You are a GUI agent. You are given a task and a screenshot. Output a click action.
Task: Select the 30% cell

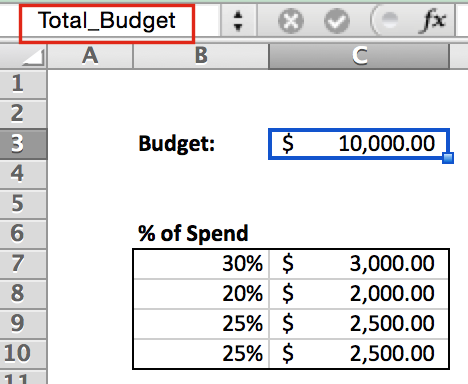pyautogui.click(x=201, y=264)
